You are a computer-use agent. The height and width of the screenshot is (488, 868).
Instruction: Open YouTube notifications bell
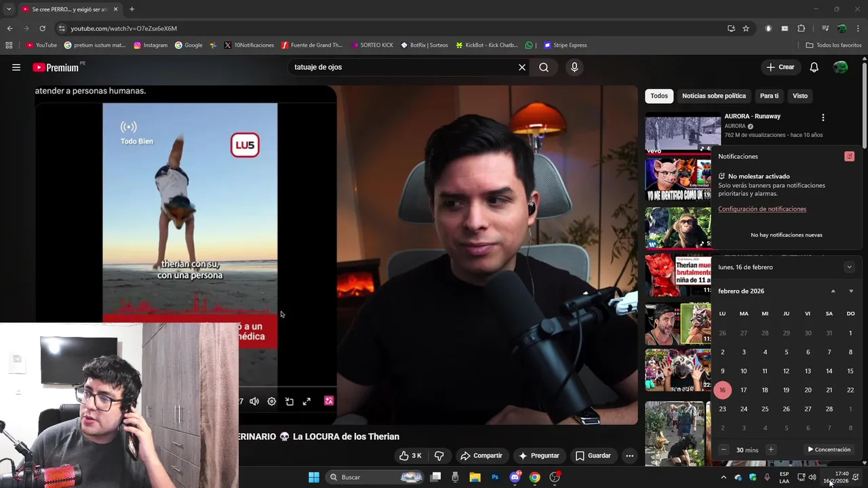point(814,67)
